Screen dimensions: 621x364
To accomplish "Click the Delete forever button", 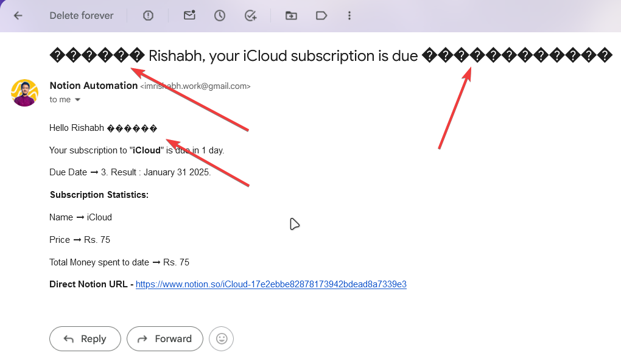I will [x=82, y=16].
